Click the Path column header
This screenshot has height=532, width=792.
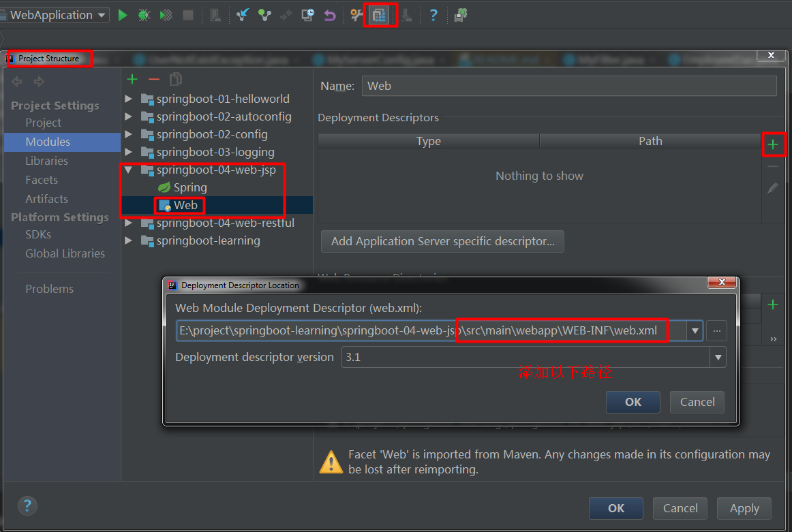650,141
